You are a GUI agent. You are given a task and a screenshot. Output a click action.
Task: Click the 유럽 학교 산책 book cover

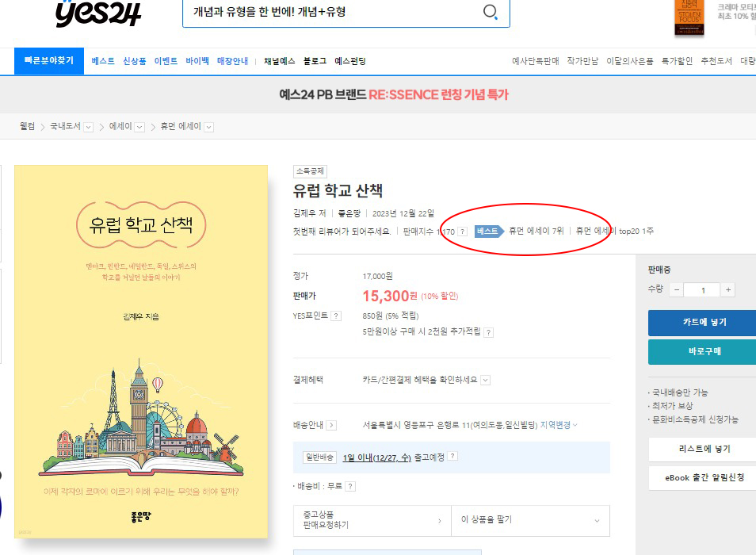pyautogui.click(x=141, y=351)
